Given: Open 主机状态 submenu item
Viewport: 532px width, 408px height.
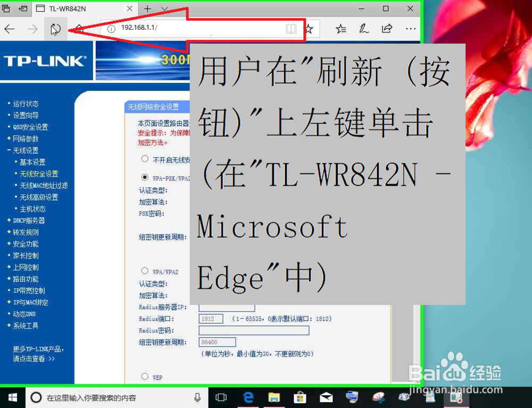Looking at the screenshot, I should tap(32, 209).
